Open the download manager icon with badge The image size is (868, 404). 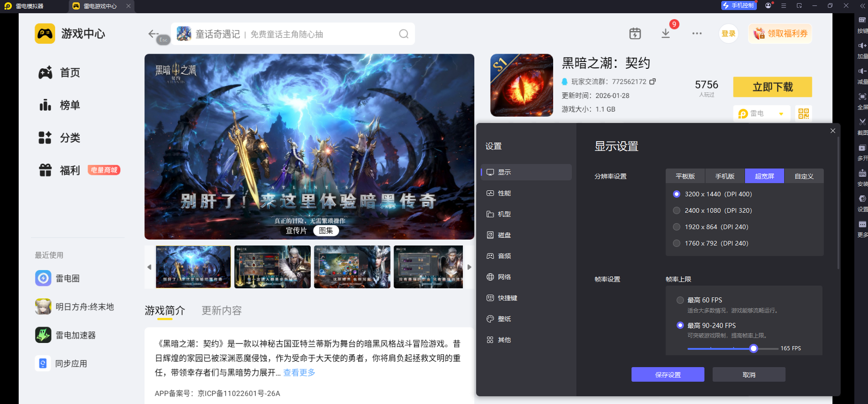point(666,34)
